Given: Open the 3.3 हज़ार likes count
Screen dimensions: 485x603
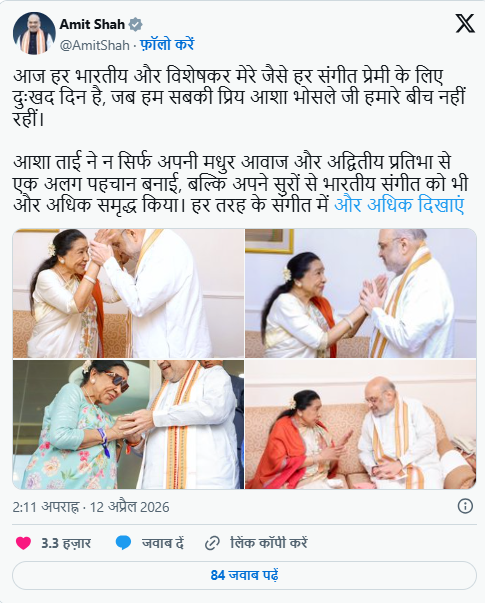Looking at the screenshot, I should [66, 543].
